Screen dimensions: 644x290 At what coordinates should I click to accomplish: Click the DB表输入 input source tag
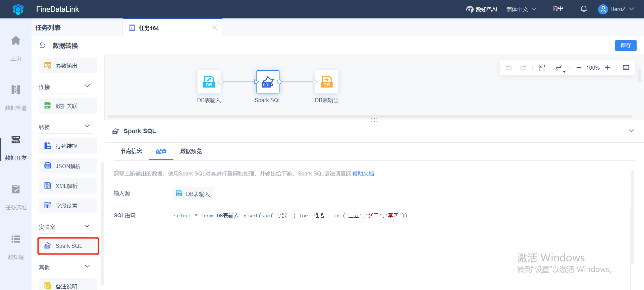point(193,194)
